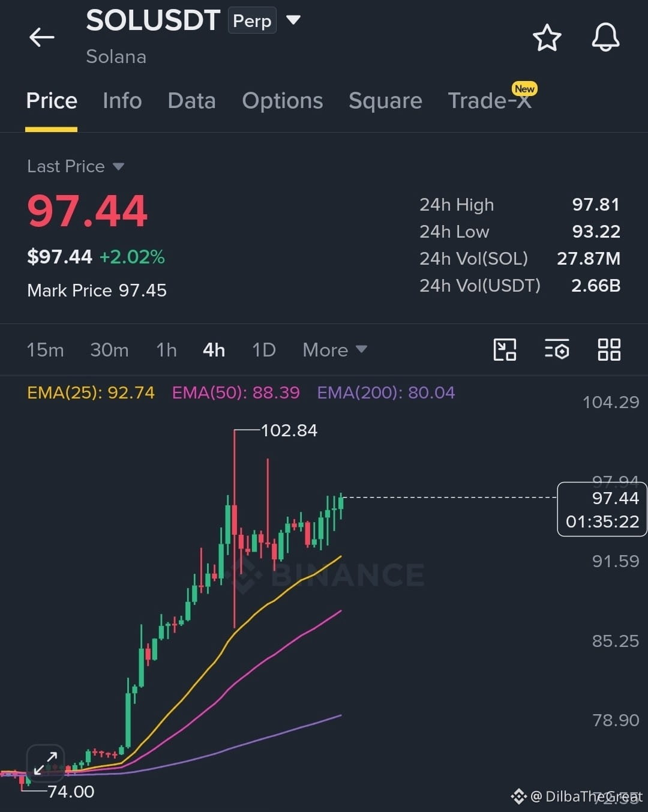The image size is (648, 812).
Task: Tap the current price tag 97.44 countdown box
Action: [x=602, y=509]
